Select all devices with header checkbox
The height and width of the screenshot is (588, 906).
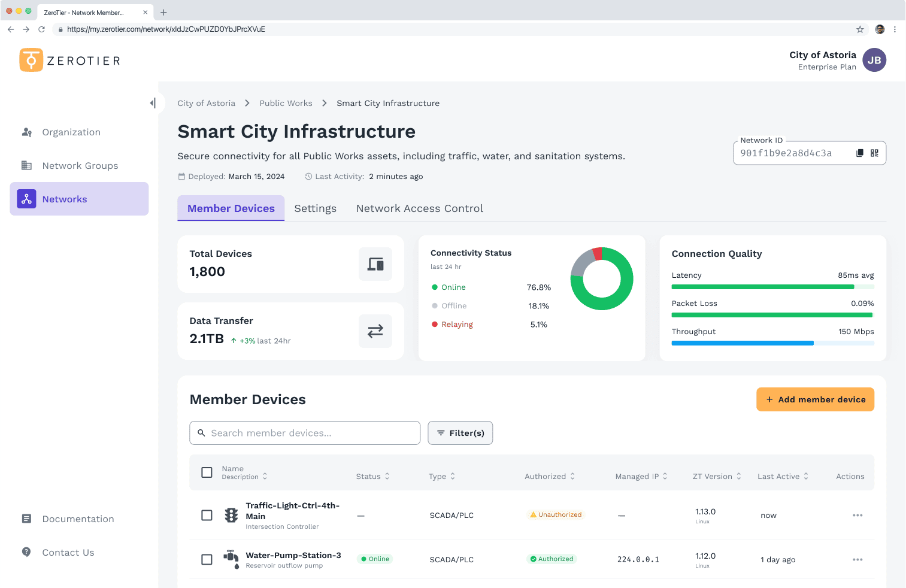point(207,472)
